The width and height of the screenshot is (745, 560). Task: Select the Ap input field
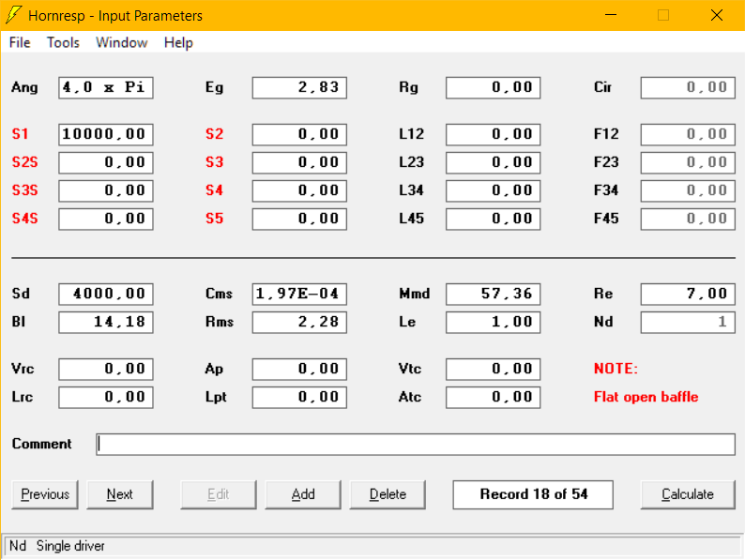pos(300,369)
